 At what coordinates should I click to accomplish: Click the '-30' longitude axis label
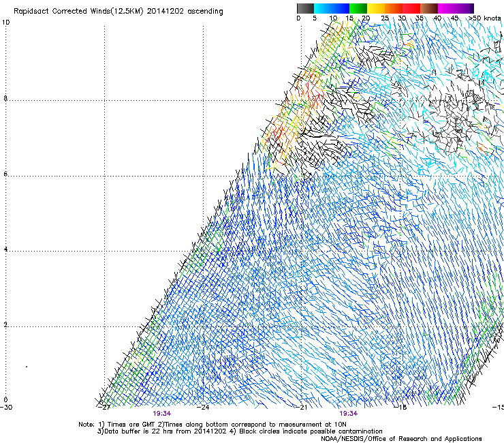click(6, 408)
